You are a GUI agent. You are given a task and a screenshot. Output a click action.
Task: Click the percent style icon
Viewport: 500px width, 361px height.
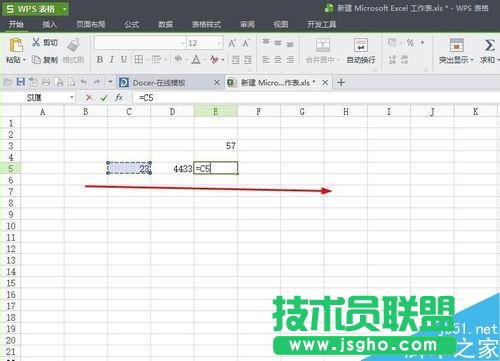(x=410, y=43)
